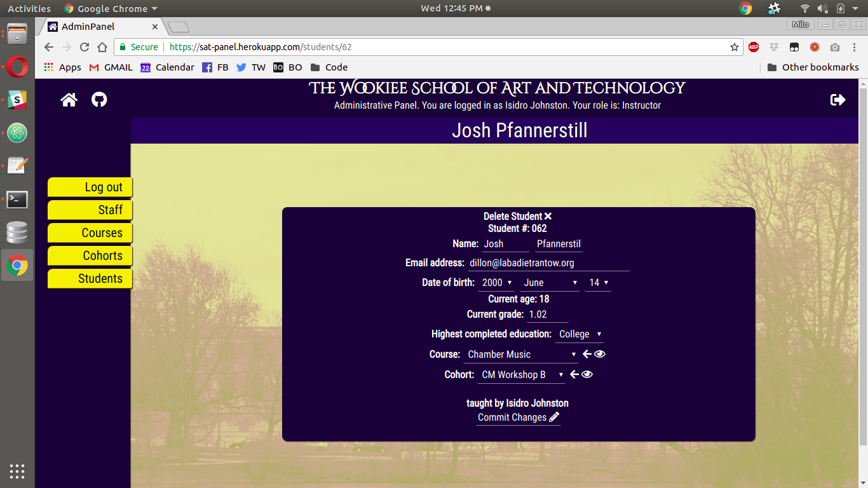Go to the panel home icon
868x488 pixels.
[x=69, y=100]
